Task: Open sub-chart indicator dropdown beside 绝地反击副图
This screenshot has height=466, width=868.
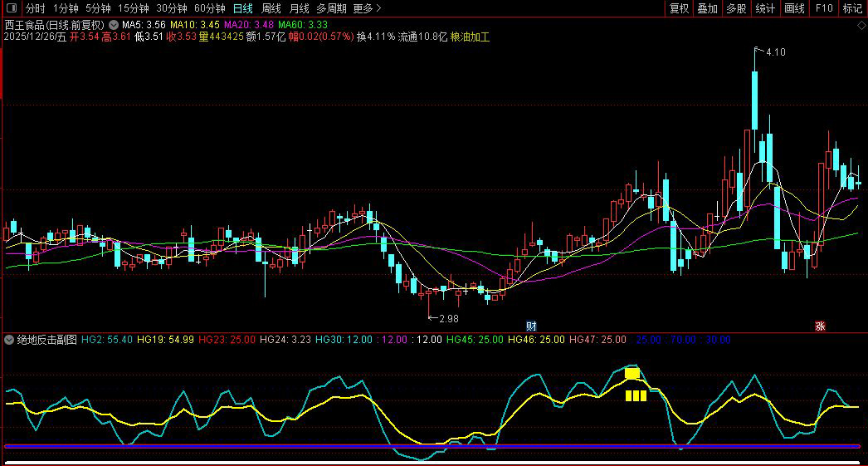Action: (x=9, y=340)
